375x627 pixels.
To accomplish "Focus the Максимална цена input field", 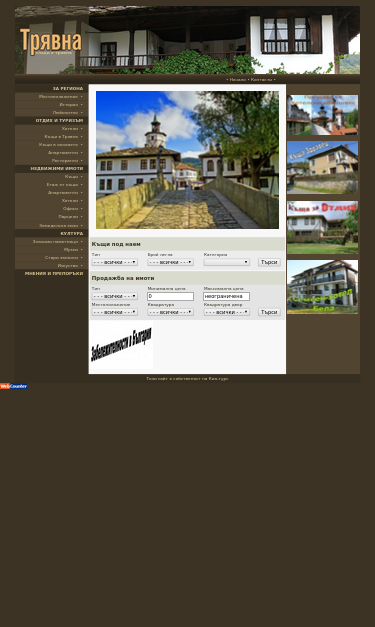I will coord(227,296).
